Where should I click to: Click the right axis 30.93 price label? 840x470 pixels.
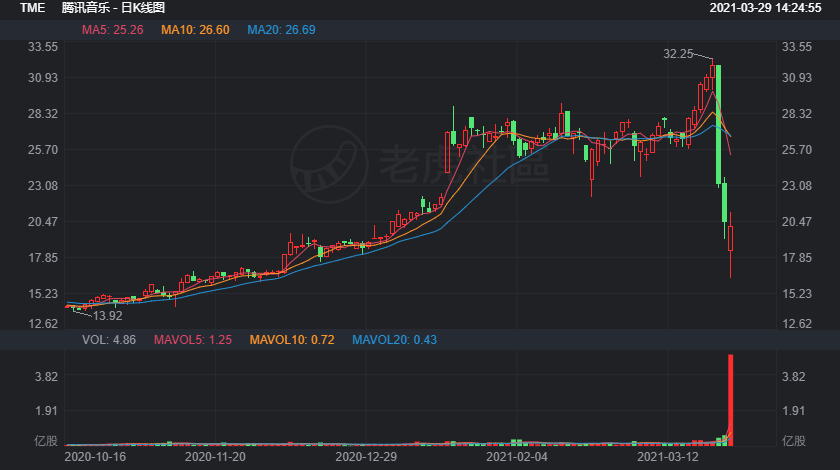797,78
